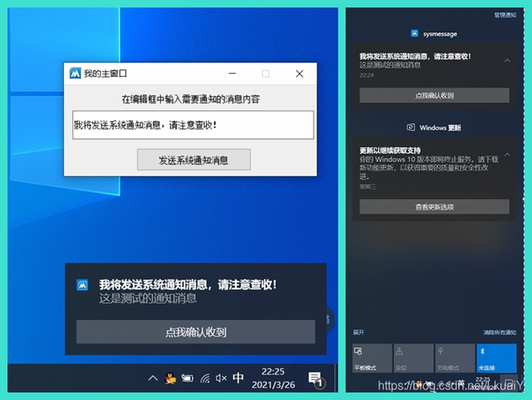This screenshot has width=532, height=400.
Task: Click the sysmessage group header text
Action: (x=440, y=34)
